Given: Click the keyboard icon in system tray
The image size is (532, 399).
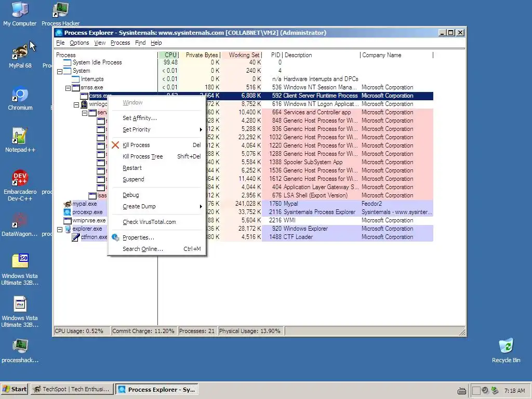Looking at the screenshot, I should click(462, 391).
